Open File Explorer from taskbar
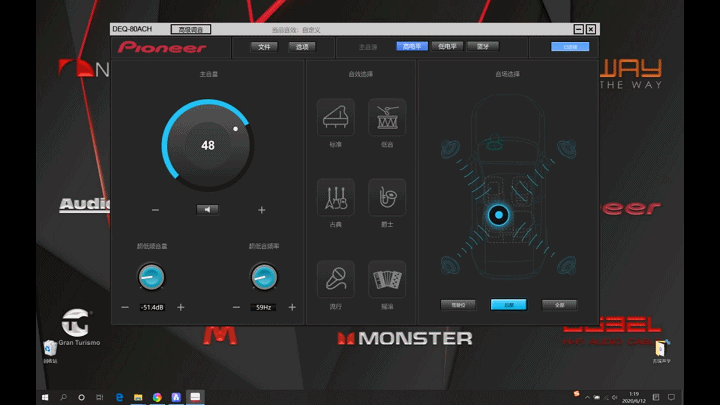Screen dimensions: 720x405 138,397
